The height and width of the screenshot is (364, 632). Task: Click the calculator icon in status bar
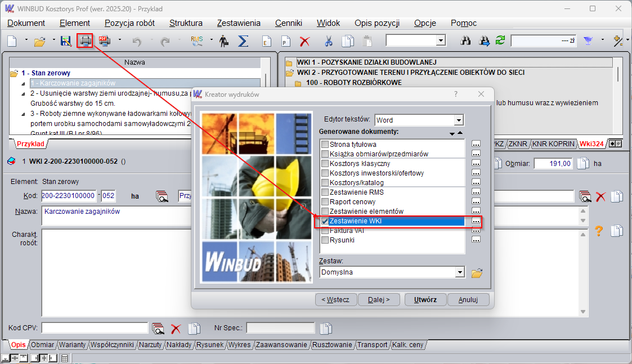pos(65,358)
